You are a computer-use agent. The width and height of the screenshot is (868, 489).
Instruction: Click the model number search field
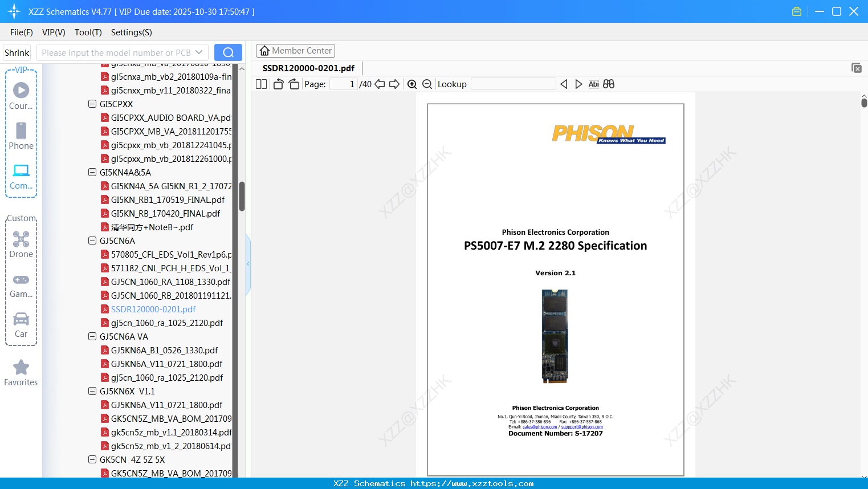(116, 52)
